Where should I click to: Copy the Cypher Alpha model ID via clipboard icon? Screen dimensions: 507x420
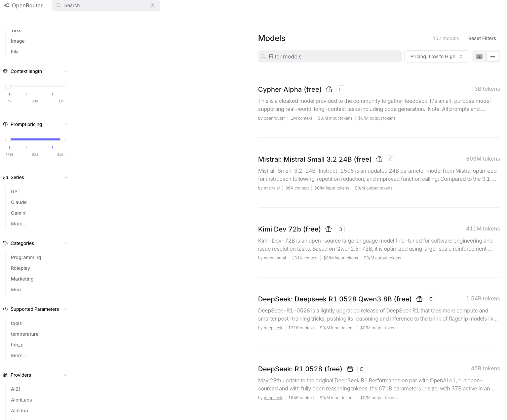341,89
